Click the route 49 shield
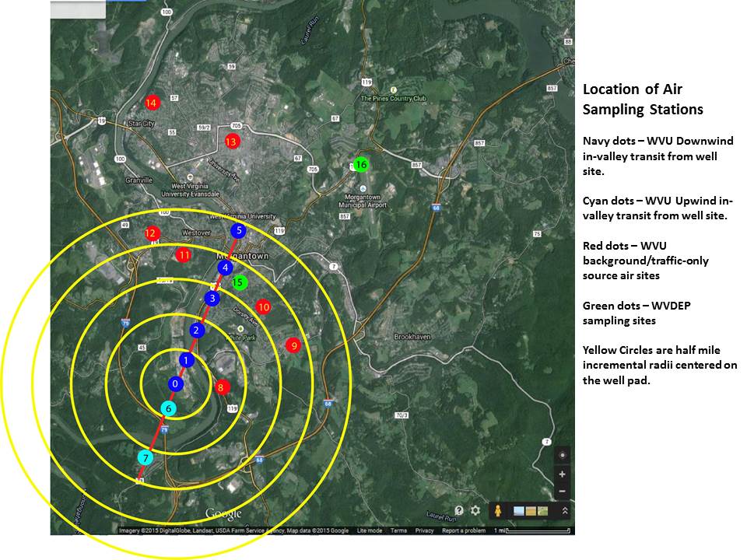747x560 pixels. point(124,225)
